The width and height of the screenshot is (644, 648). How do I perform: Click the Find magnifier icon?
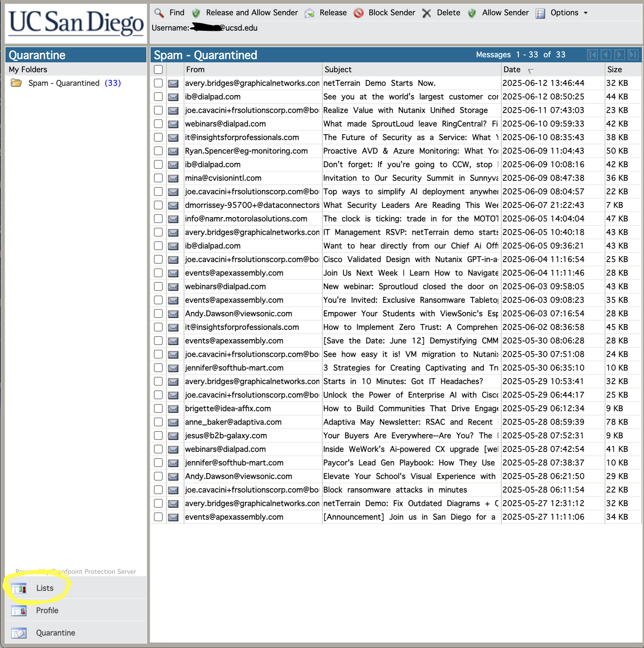click(159, 13)
